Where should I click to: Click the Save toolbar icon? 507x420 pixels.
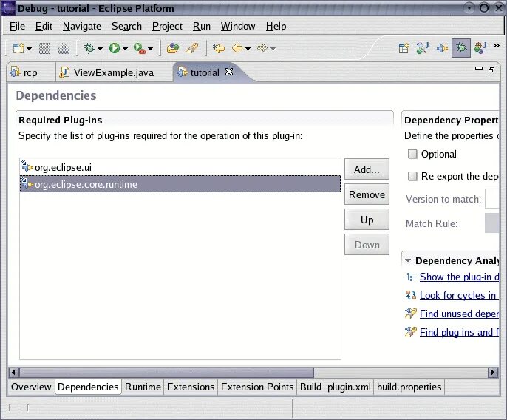[44, 49]
